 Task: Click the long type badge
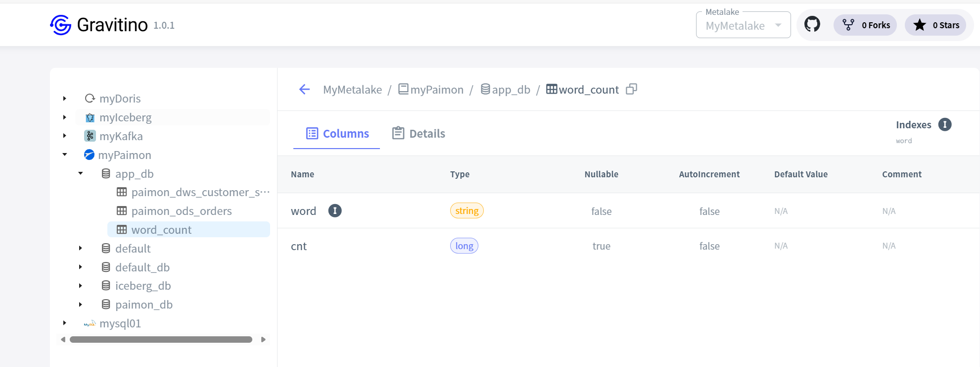(x=464, y=246)
